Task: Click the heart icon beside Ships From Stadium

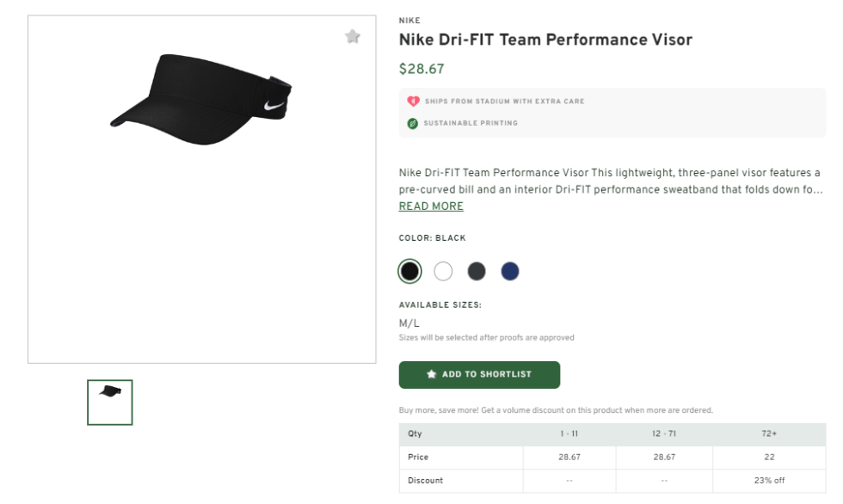Action: coord(413,101)
